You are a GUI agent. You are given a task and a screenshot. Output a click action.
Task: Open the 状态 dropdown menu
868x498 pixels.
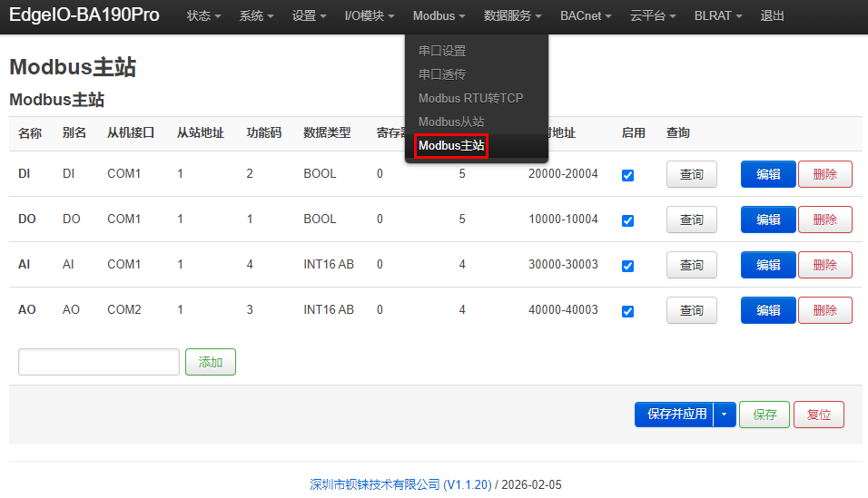pyautogui.click(x=203, y=16)
